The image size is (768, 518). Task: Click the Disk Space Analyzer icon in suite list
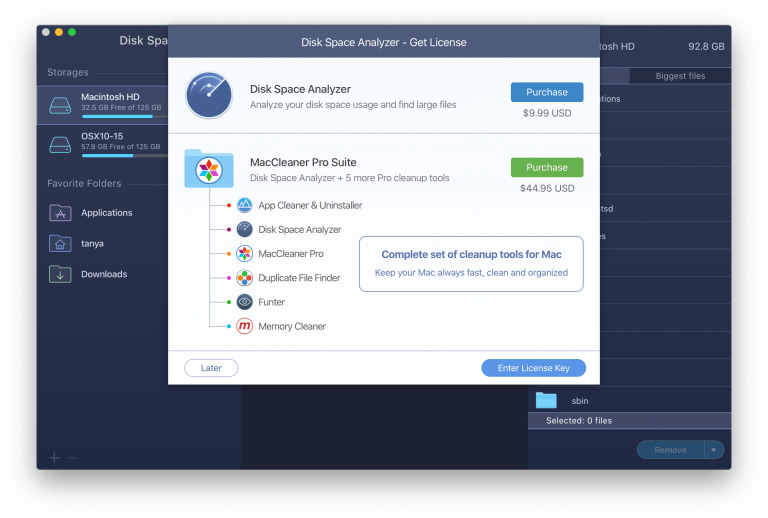click(x=244, y=229)
